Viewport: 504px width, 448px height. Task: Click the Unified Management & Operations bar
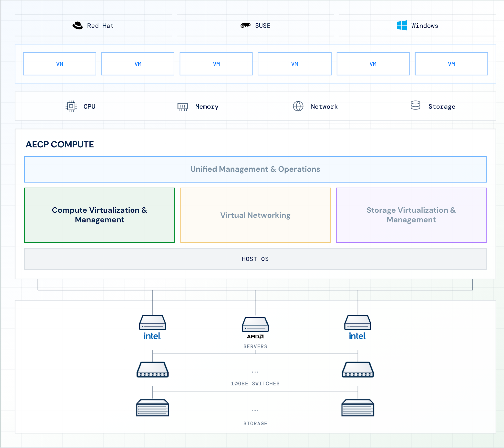point(255,169)
